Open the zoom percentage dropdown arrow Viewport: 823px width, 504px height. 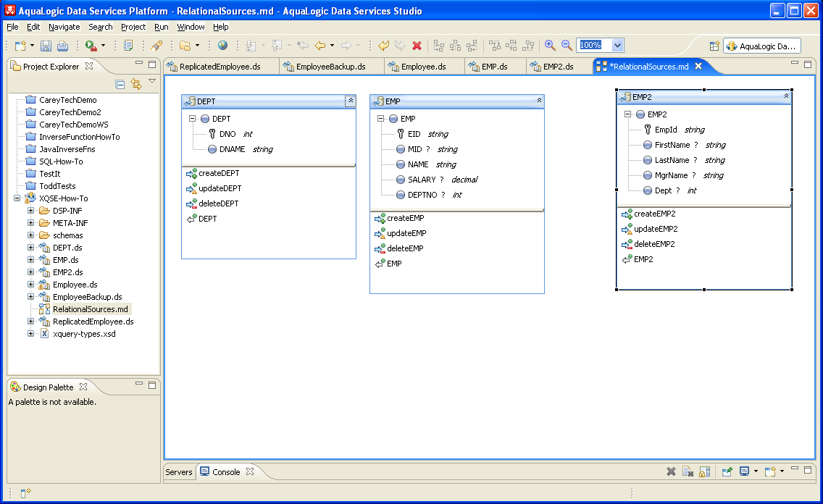pyautogui.click(x=617, y=45)
